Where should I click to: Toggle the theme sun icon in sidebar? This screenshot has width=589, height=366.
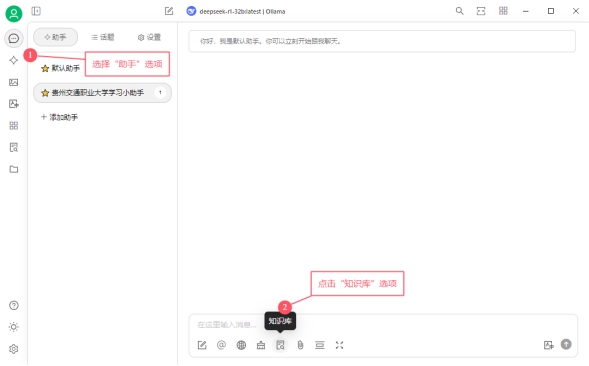pyautogui.click(x=14, y=327)
